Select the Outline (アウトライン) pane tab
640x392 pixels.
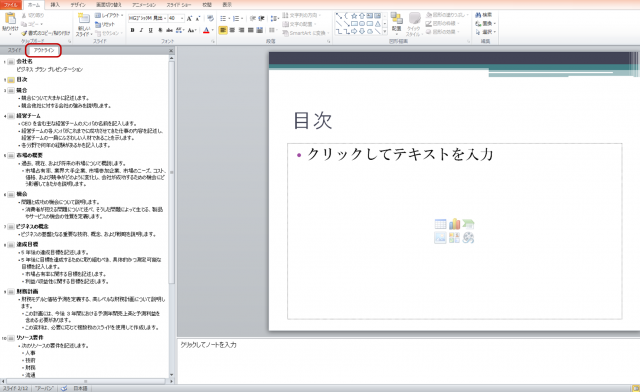44,50
